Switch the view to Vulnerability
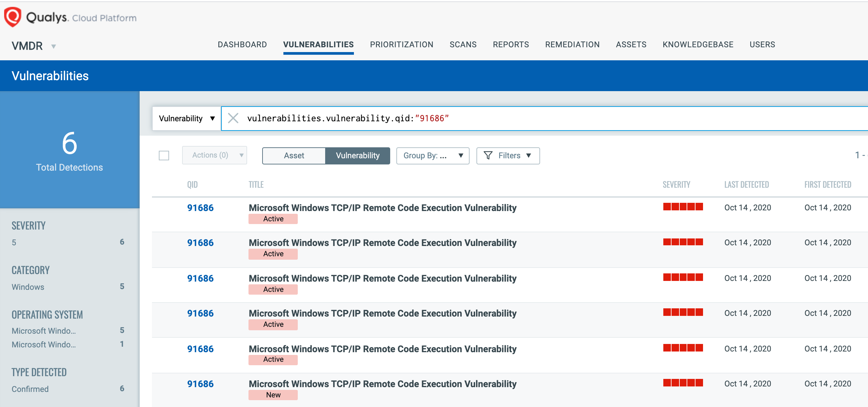The image size is (868, 407). click(358, 155)
